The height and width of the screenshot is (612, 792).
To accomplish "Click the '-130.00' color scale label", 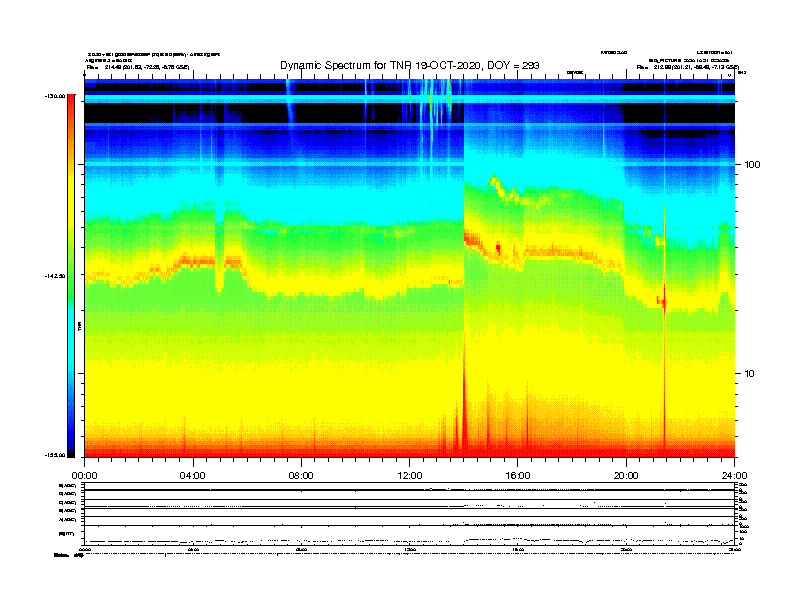I will 55,96.
